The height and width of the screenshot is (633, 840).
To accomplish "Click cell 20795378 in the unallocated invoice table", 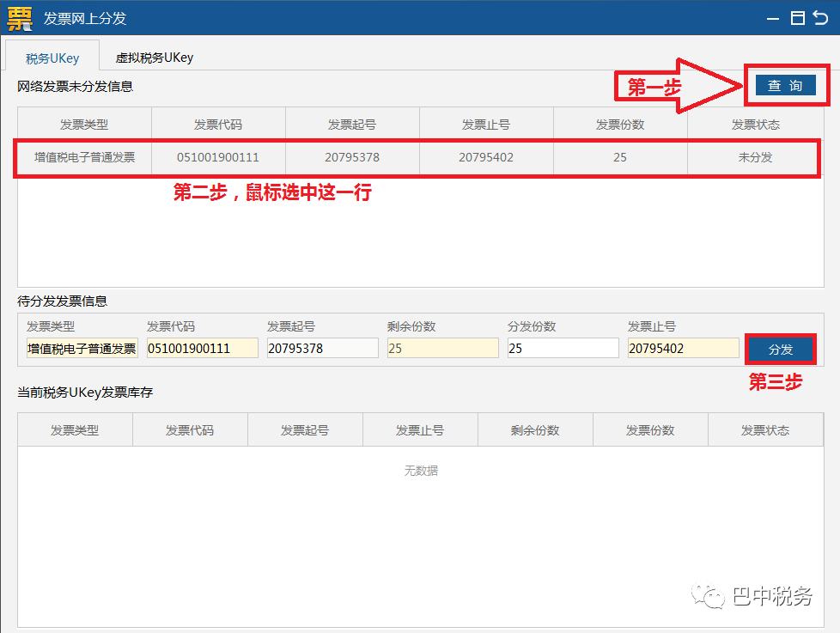I will click(x=352, y=157).
